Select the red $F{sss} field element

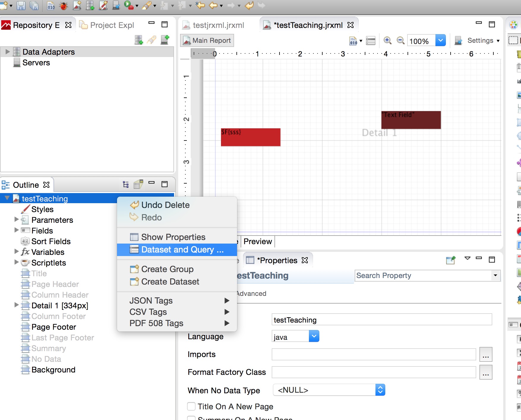(251, 137)
